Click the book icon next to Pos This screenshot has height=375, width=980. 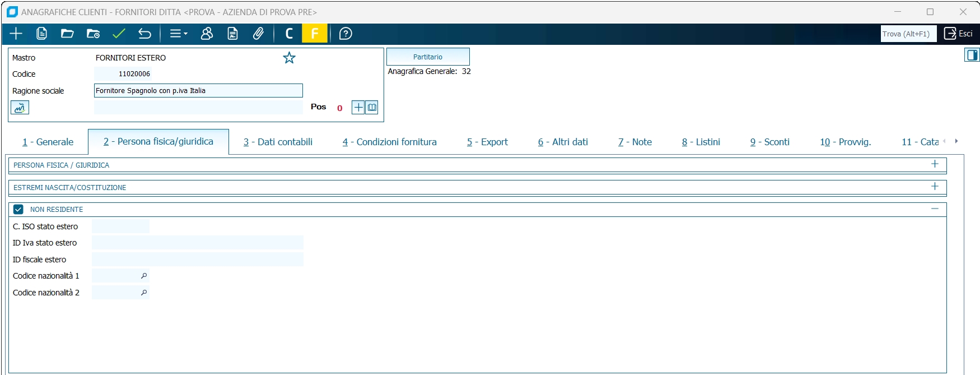(372, 107)
